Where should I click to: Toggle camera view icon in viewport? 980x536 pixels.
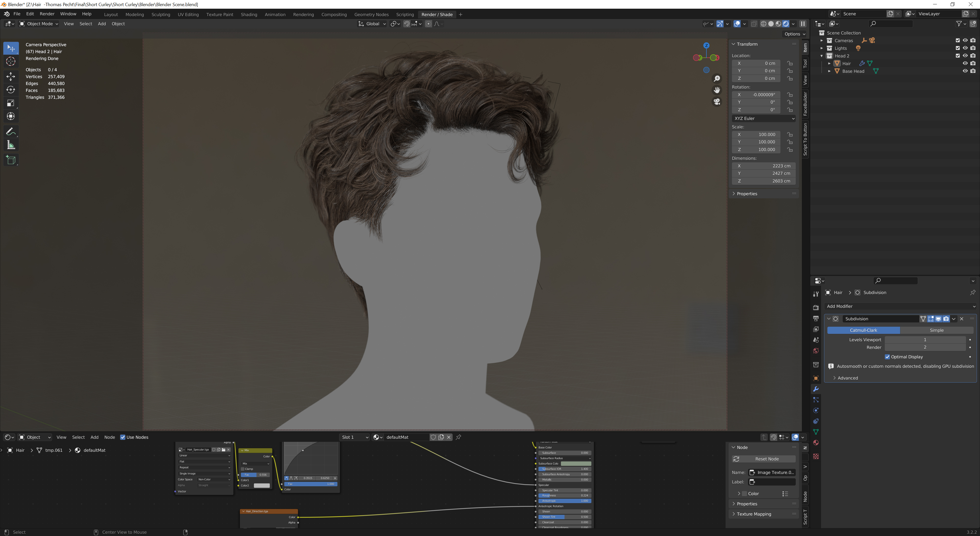717,102
